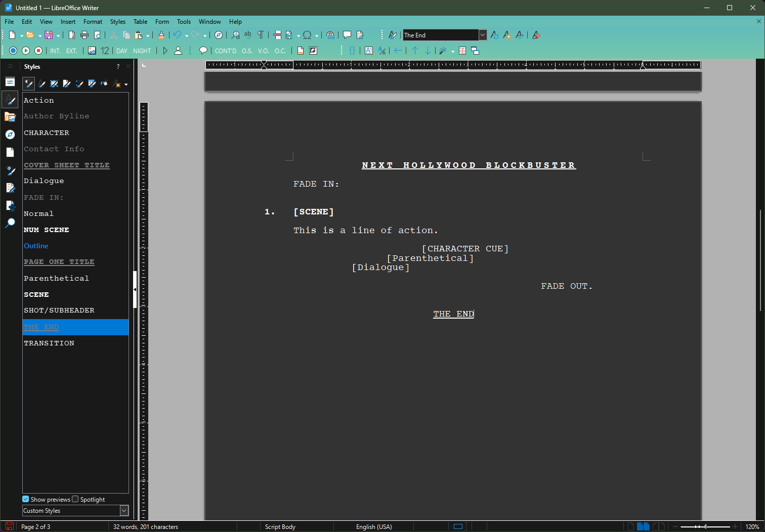Click the CONT'D toolbar button

[226, 51]
